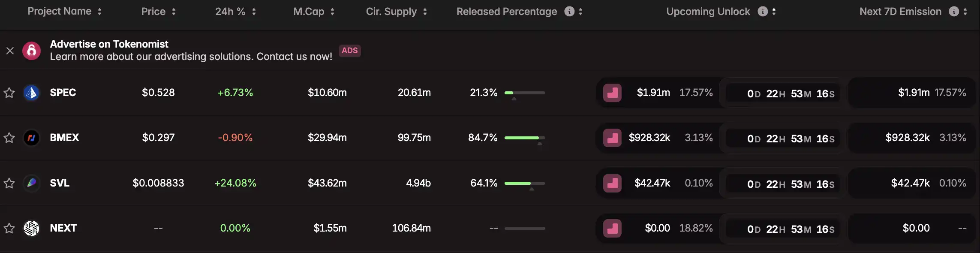Show Released Percentage info tooltip icon

click(x=569, y=12)
